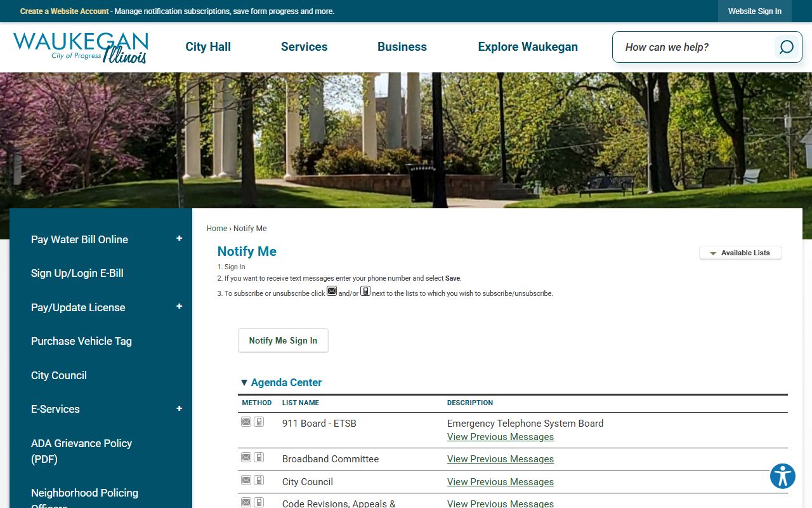Viewport: 812px width, 508px height.
Task: Expand E-Services submenu
Action: pos(180,409)
